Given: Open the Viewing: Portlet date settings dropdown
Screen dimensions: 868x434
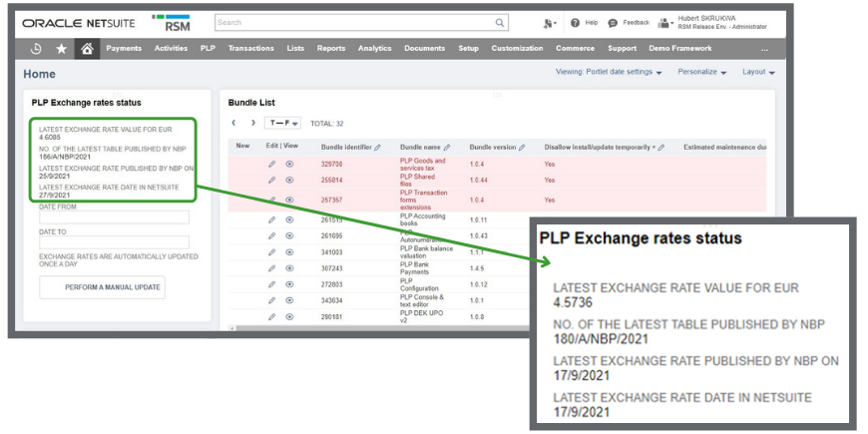Looking at the screenshot, I should (x=609, y=72).
